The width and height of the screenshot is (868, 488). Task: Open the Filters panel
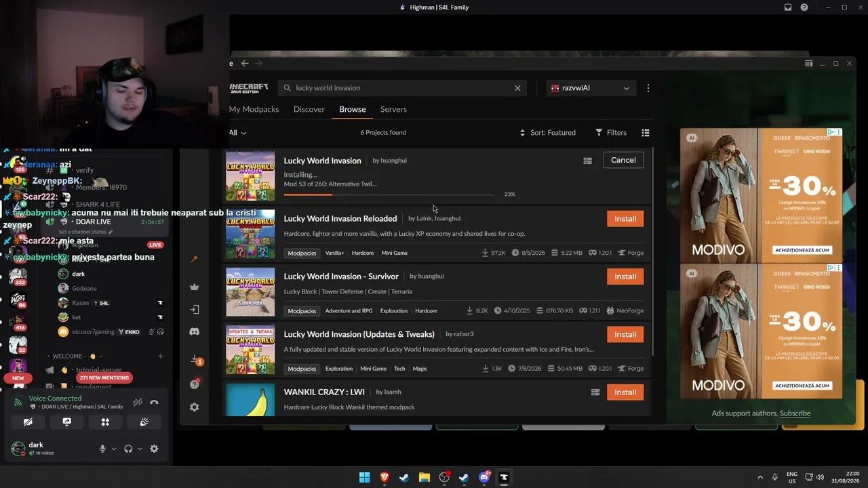point(611,133)
